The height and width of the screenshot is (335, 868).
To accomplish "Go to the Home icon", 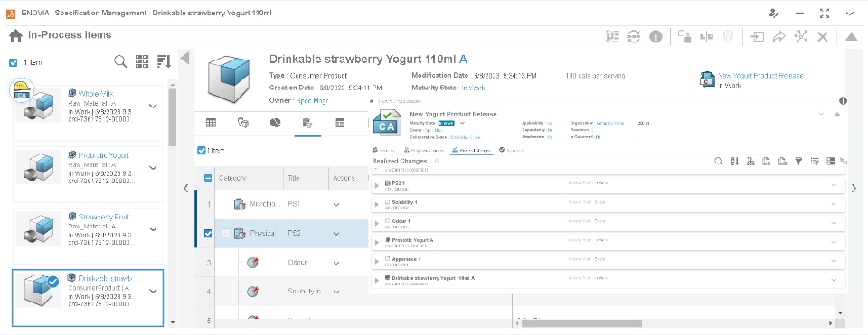I will pyautogui.click(x=15, y=35).
